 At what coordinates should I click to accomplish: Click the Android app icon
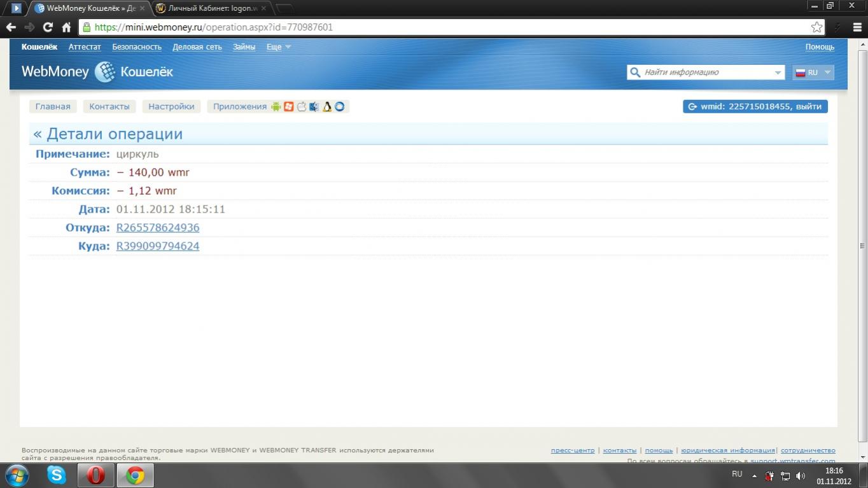tap(276, 106)
